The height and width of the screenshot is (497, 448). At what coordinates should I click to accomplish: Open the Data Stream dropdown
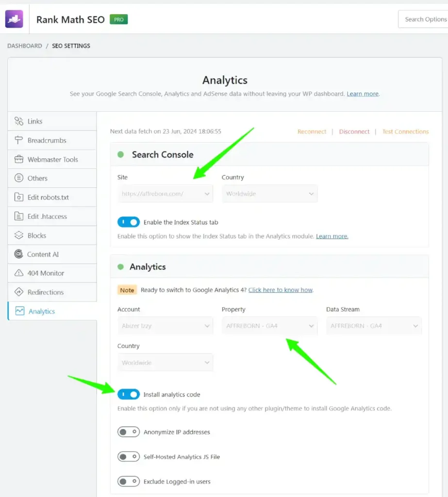point(374,326)
